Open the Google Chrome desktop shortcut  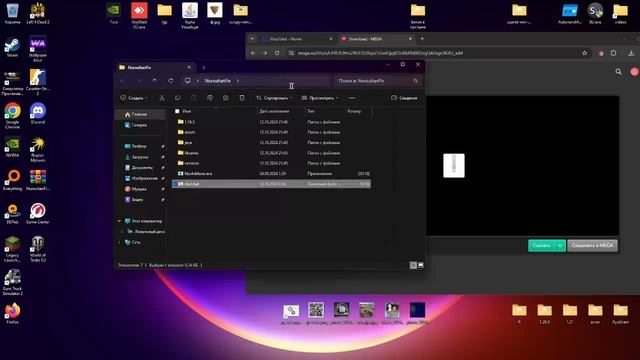pos(12,116)
